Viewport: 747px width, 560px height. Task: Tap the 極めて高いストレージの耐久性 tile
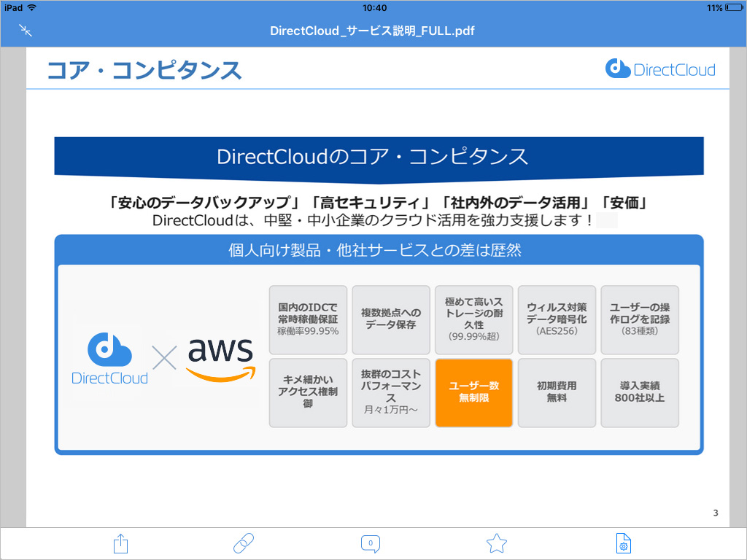[474, 319]
